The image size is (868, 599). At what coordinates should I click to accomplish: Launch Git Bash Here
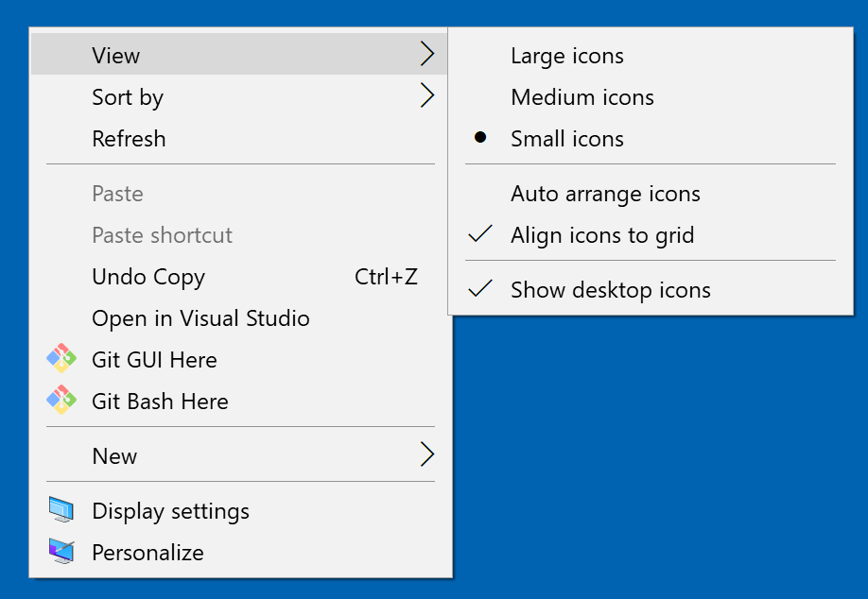(x=239, y=401)
